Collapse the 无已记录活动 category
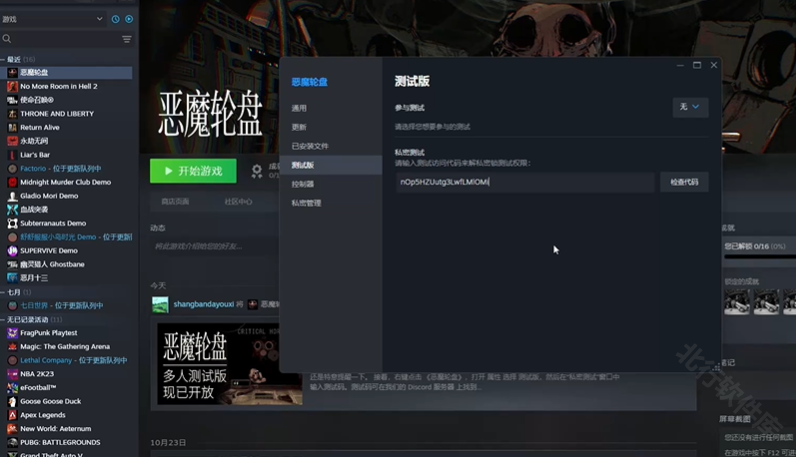 pos(3,319)
